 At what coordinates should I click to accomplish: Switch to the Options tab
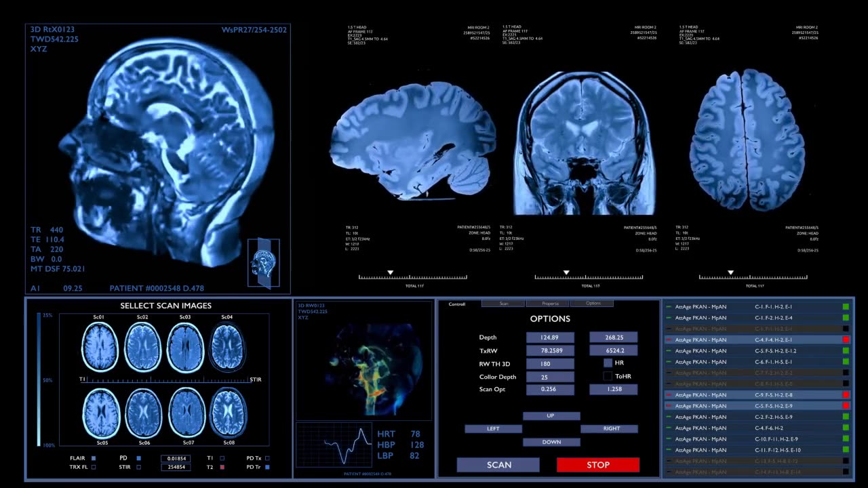592,304
